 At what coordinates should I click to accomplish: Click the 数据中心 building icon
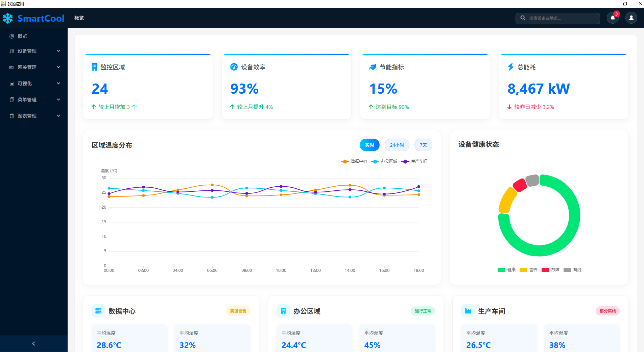pyautogui.click(x=98, y=311)
